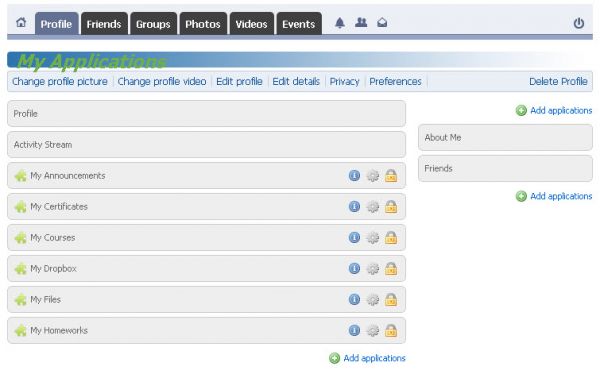Screen dimensions: 600x374
Task: Click the My Announcements label
Action: click(x=68, y=176)
